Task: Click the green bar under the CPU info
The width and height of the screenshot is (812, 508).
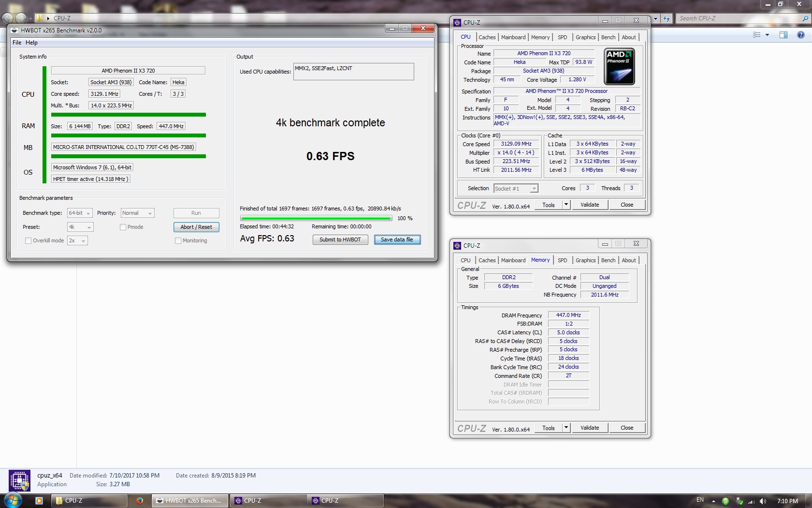Action: (x=129, y=115)
